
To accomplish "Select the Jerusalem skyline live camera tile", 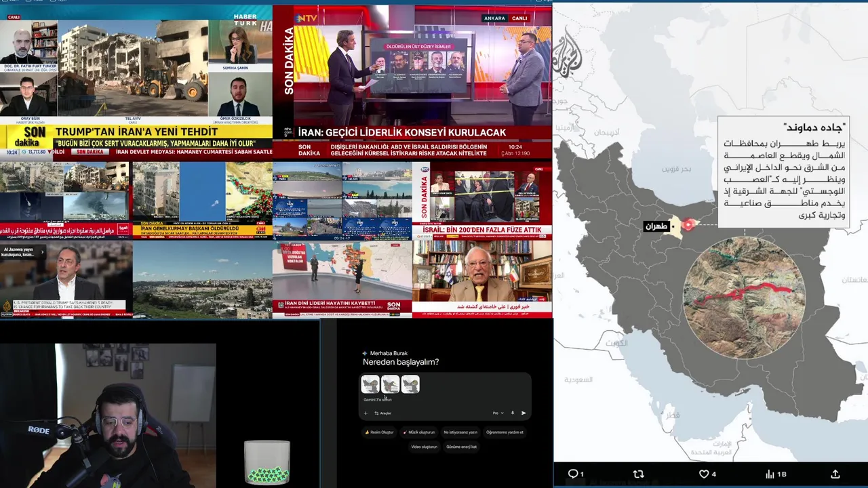I will pyautogui.click(x=202, y=279).
